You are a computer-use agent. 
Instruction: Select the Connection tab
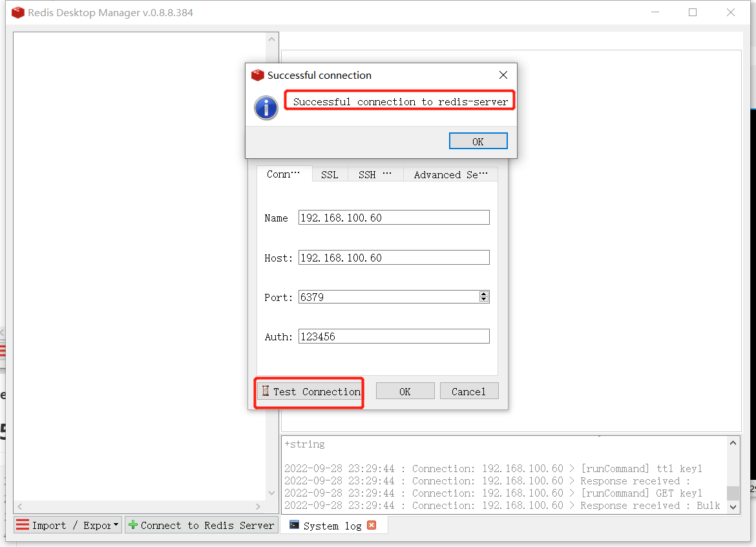point(284,174)
